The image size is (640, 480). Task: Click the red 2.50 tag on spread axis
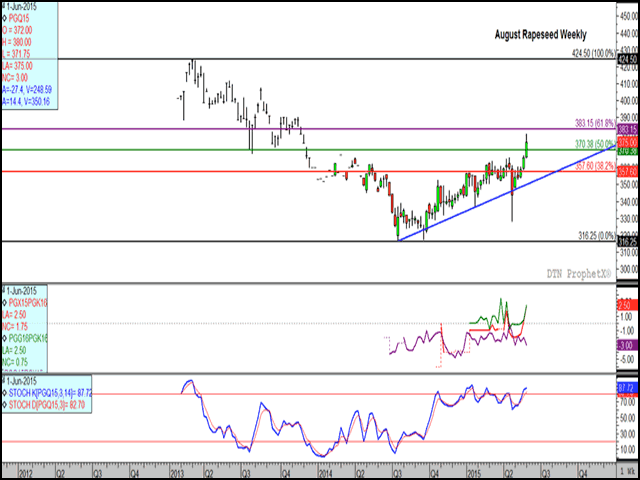point(628,305)
